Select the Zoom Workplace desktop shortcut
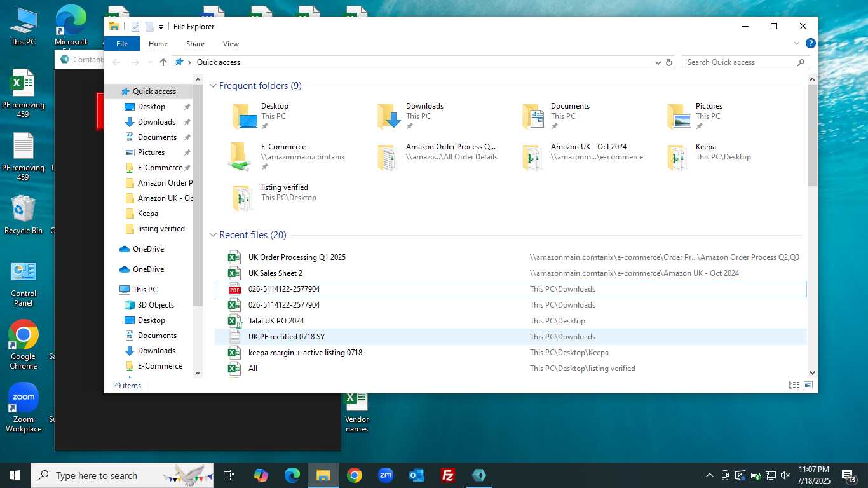868x488 pixels. click(24, 407)
